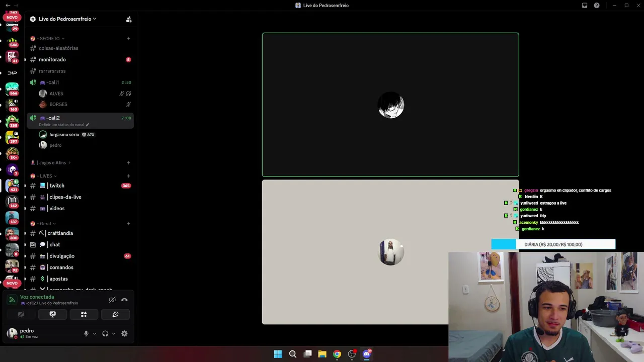644x362 pixels.
Task: Open OBS Studio from the taskbar
Action: coord(352,354)
